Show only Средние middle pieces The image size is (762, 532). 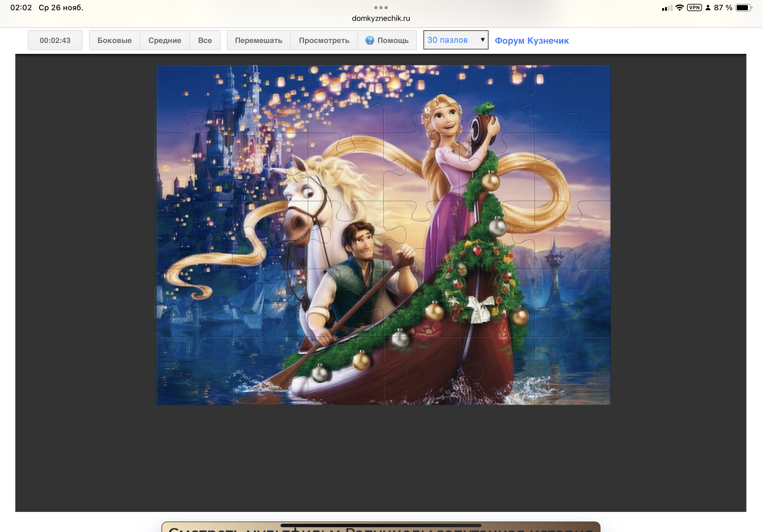point(165,40)
